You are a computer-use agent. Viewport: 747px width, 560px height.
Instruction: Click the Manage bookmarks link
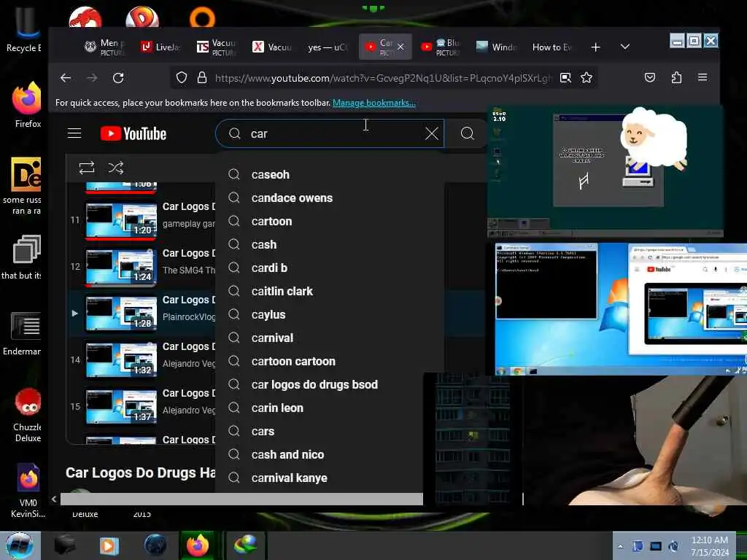[374, 103]
